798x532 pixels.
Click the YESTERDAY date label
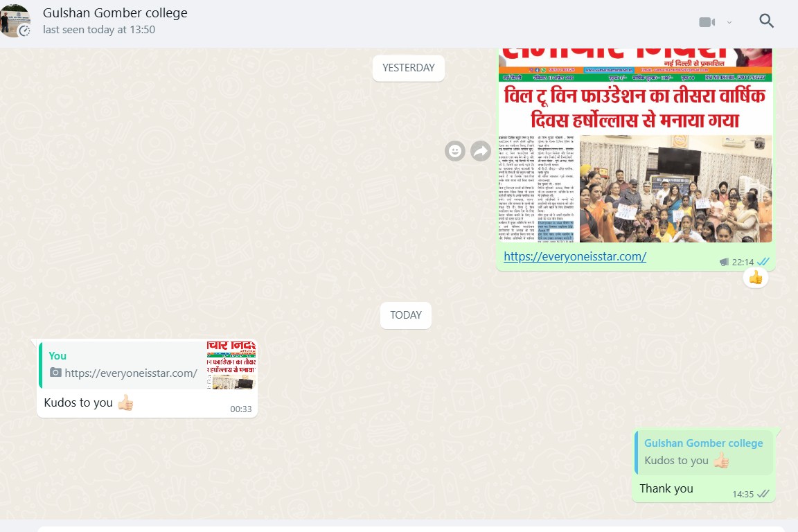pyautogui.click(x=409, y=68)
